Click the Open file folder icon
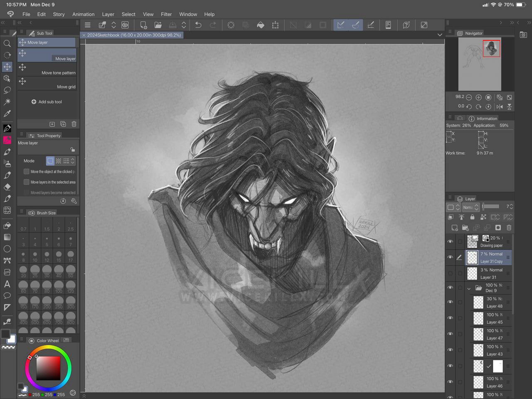 point(158,25)
